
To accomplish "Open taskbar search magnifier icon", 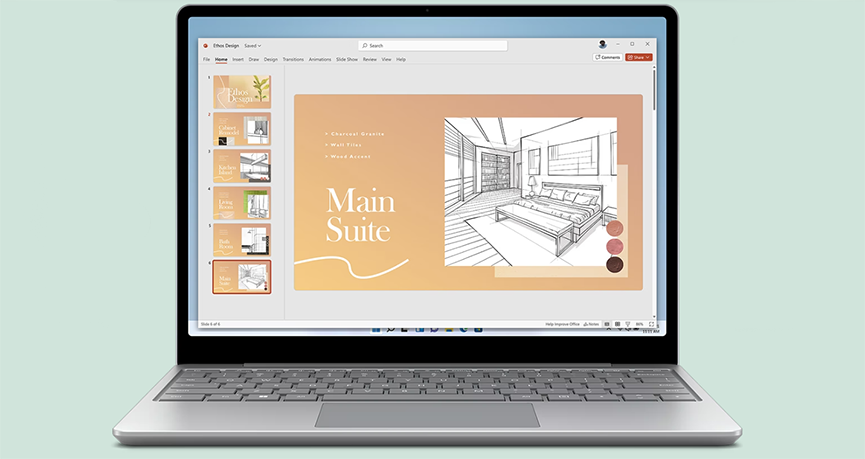I will pyautogui.click(x=390, y=329).
